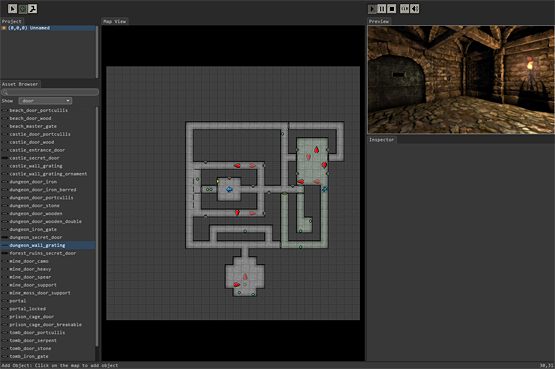Focus the asset browser search field

50,92
